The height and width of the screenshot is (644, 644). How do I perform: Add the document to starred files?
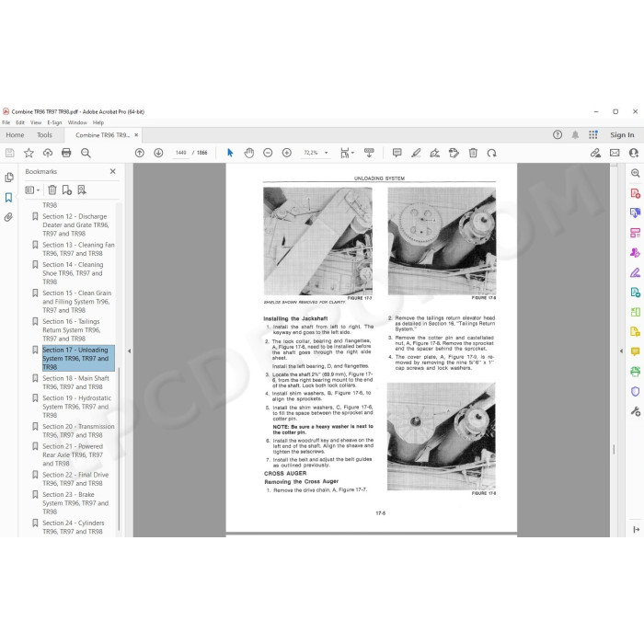(29, 154)
